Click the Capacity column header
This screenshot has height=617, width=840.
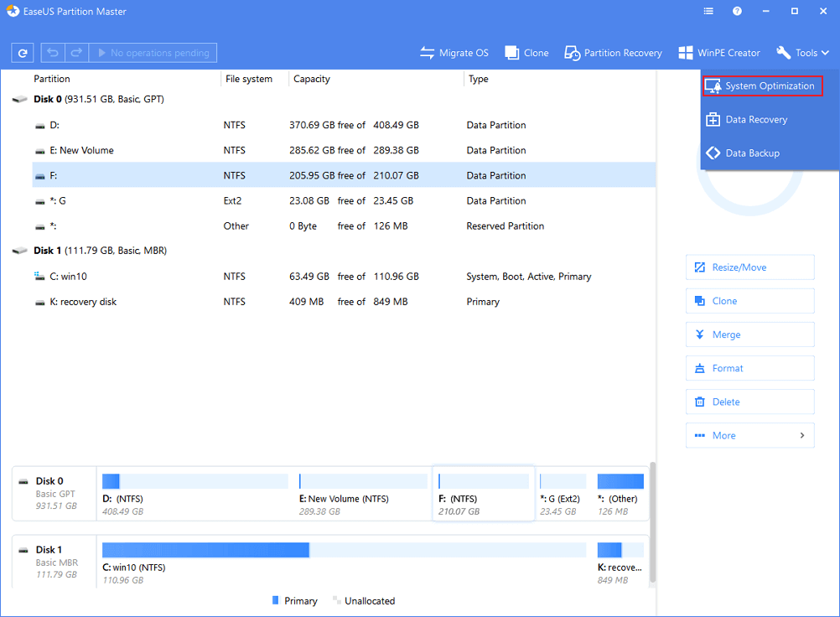pyautogui.click(x=312, y=79)
